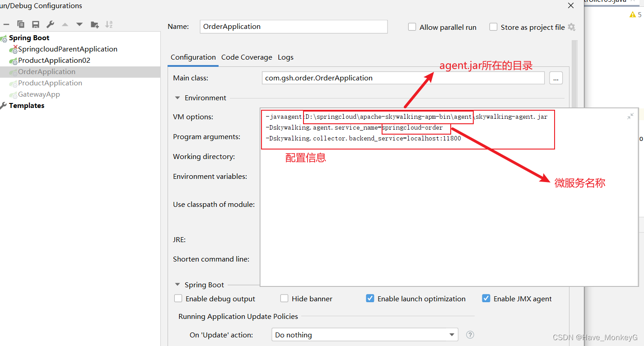
Task: Click the SpringcloudParentApplication error icon
Action: [x=13, y=49]
